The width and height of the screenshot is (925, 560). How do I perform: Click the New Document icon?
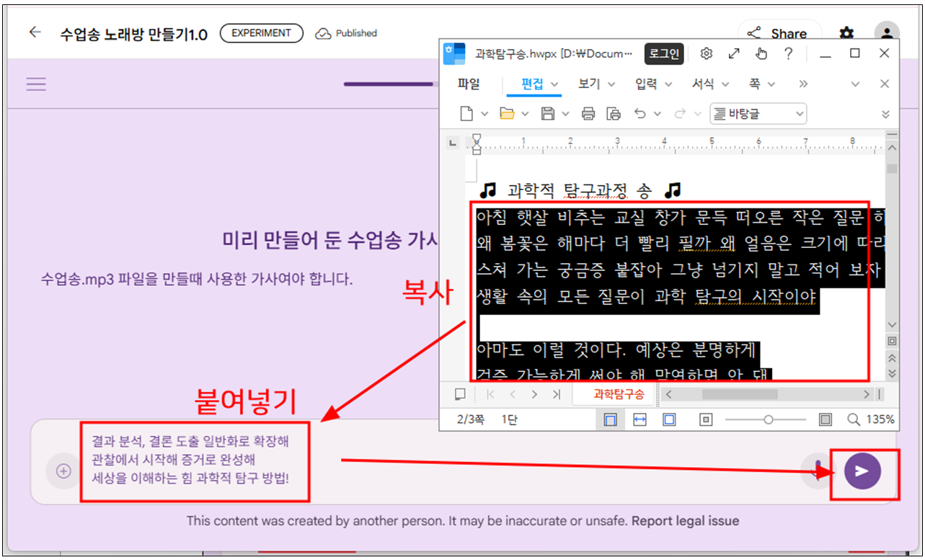466,113
